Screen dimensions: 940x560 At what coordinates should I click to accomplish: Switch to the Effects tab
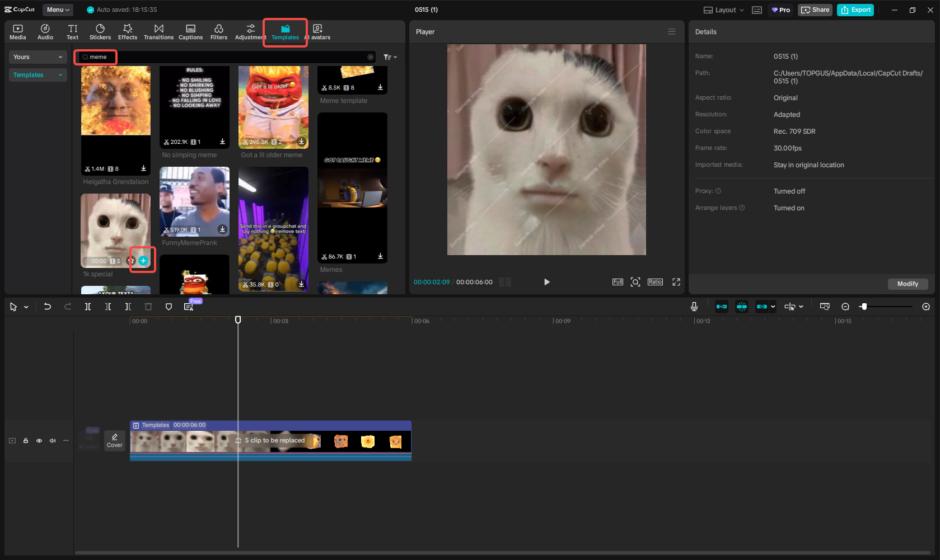(x=128, y=32)
